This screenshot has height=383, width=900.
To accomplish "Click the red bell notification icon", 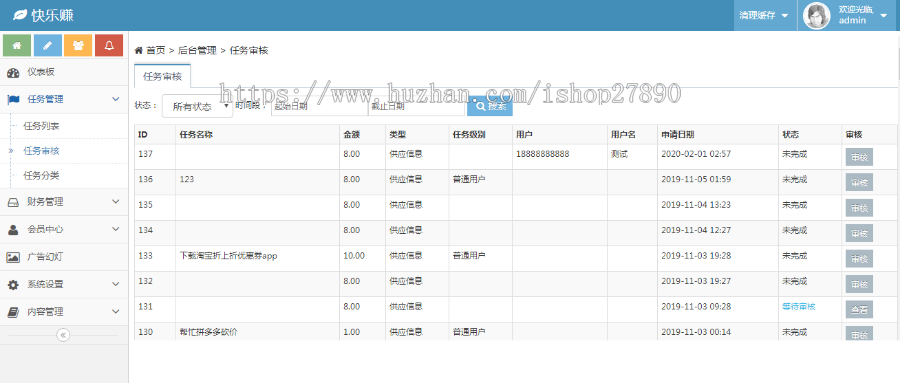I will click(109, 45).
